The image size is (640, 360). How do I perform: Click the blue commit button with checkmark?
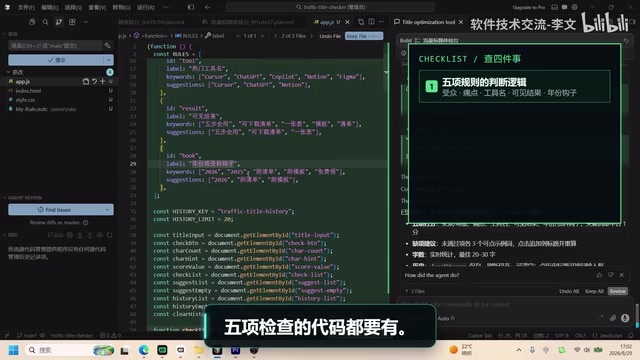[x=56, y=60]
